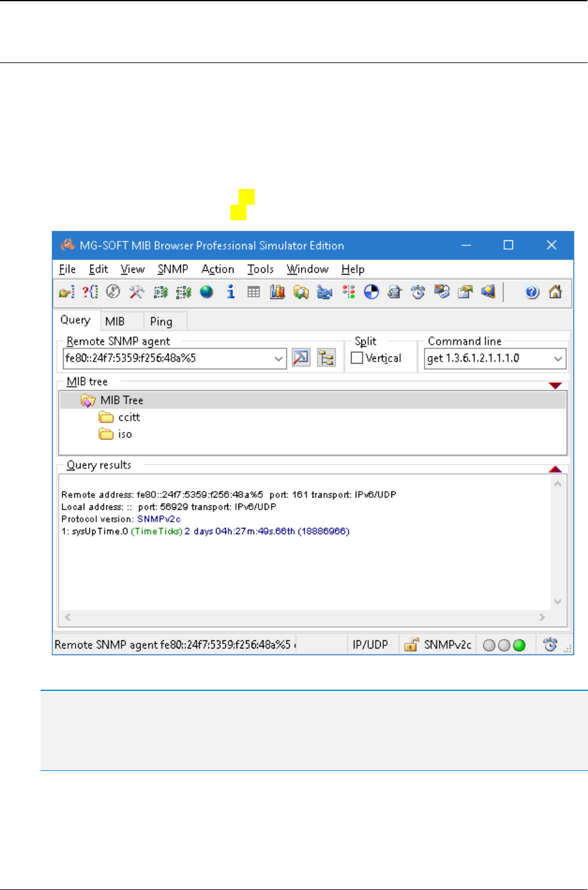Image resolution: width=588 pixels, height=890 pixels.
Task: Click the printer-like icon after the pie circle
Action: tap(394, 291)
